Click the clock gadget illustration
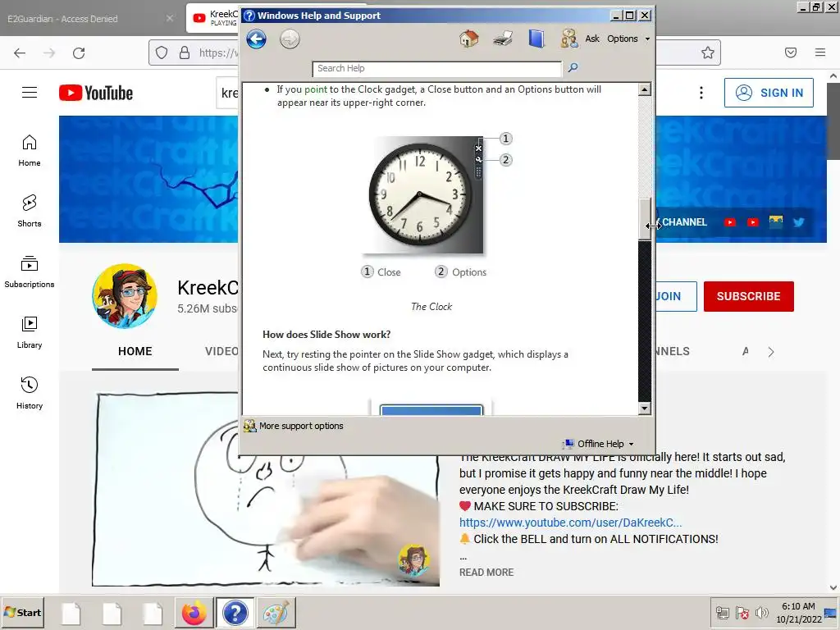The height and width of the screenshot is (630, 840). pyautogui.click(x=423, y=194)
